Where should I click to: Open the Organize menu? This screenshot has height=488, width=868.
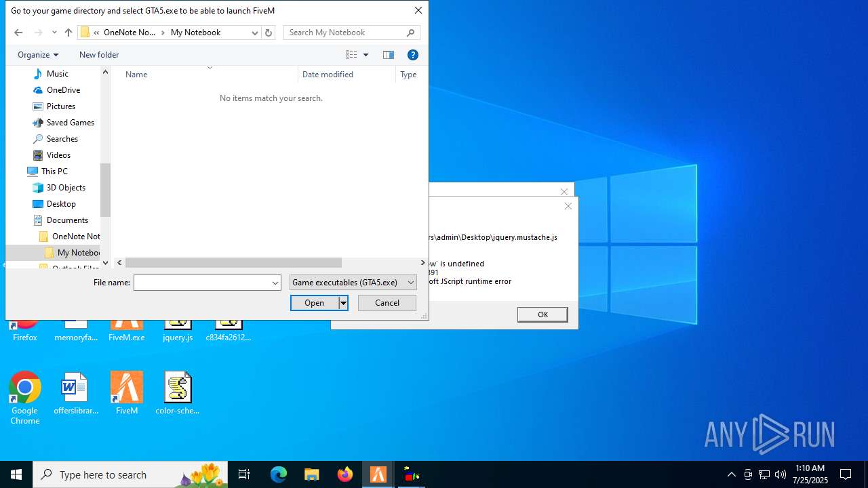point(38,55)
